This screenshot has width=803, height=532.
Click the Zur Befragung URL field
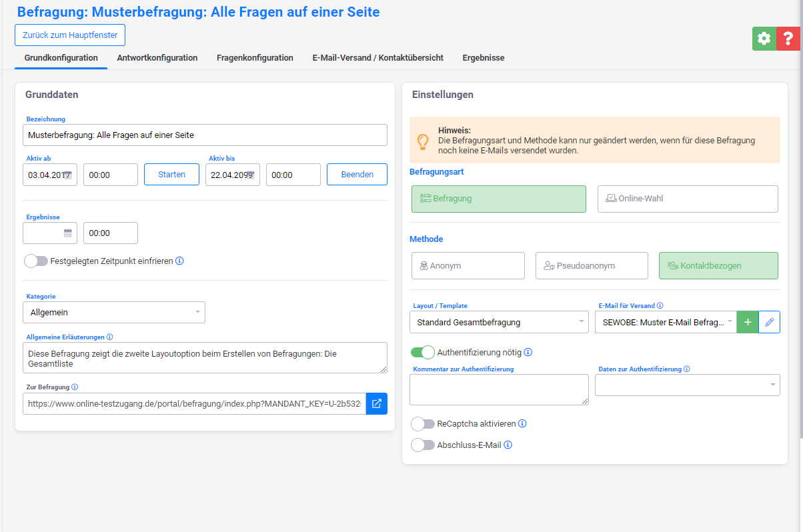[194, 403]
